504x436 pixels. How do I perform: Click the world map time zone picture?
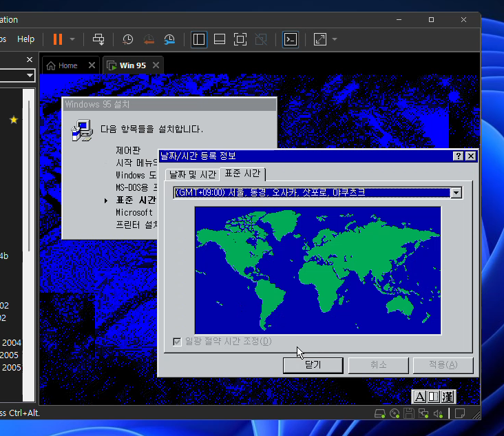point(318,271)
